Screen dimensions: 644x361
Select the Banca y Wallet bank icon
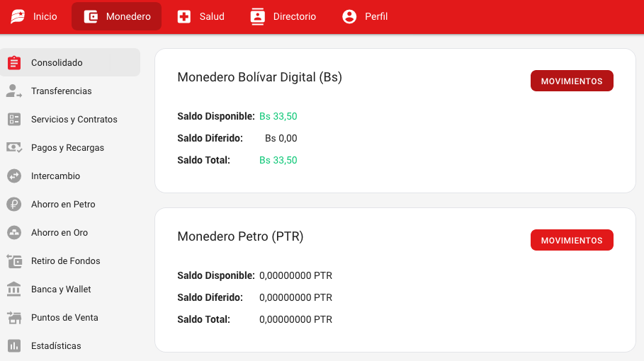click(x=14, y=290)
